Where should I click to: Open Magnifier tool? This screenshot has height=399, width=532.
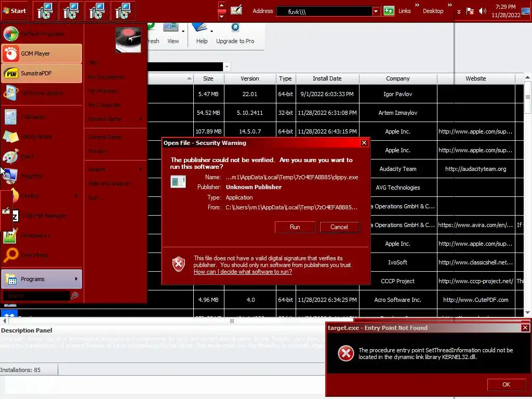[42, 176]
